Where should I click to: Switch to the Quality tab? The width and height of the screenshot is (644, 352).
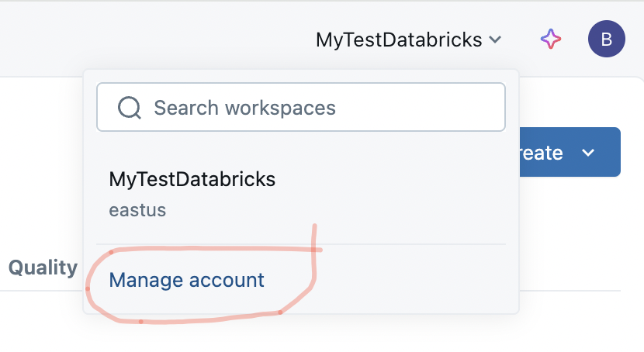point(43,268)
